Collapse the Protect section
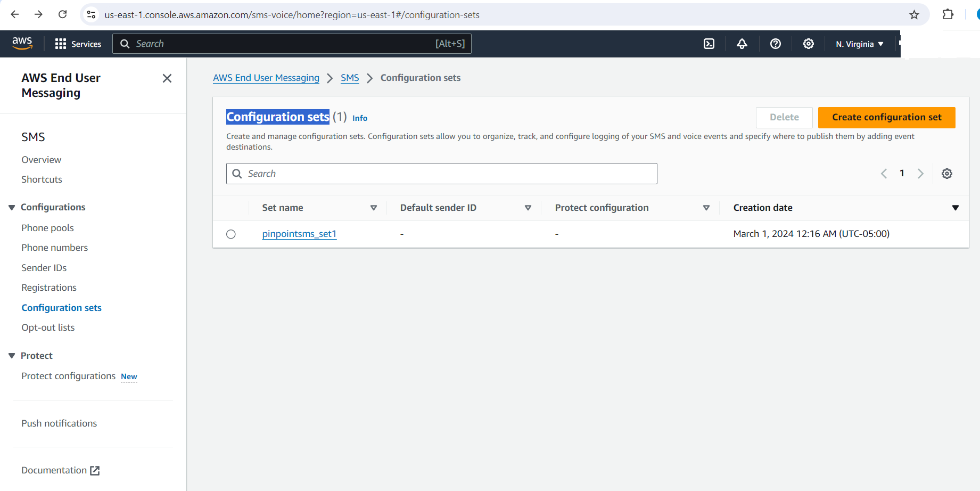Image resolution: width=980 pixels, height=491 pixels. (12, 356)
